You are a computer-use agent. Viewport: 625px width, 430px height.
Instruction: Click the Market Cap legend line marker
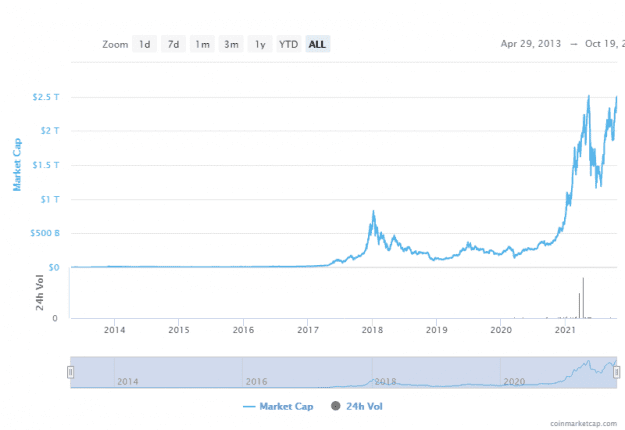249,407
